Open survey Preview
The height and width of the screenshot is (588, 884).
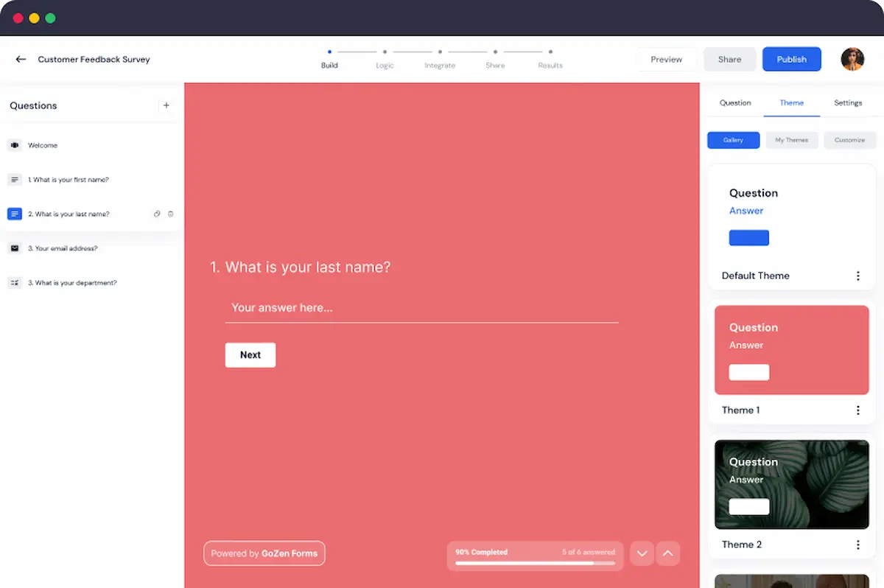coord(666,59)
